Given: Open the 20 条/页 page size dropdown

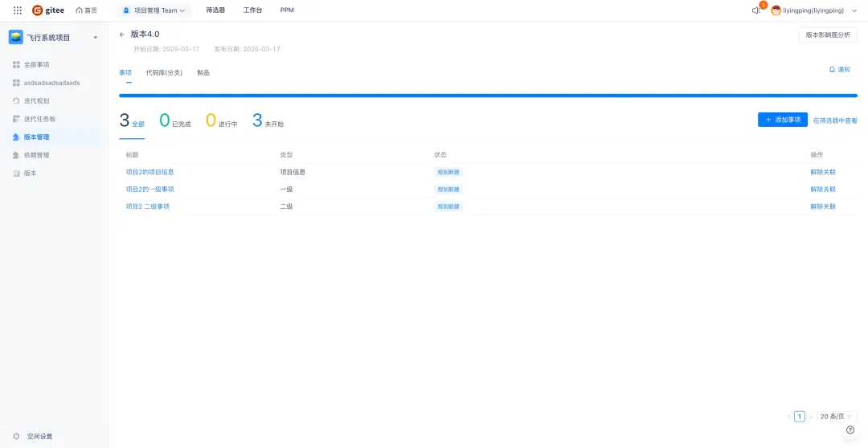Looking at the screenshot, I should (x=837, y=417).
